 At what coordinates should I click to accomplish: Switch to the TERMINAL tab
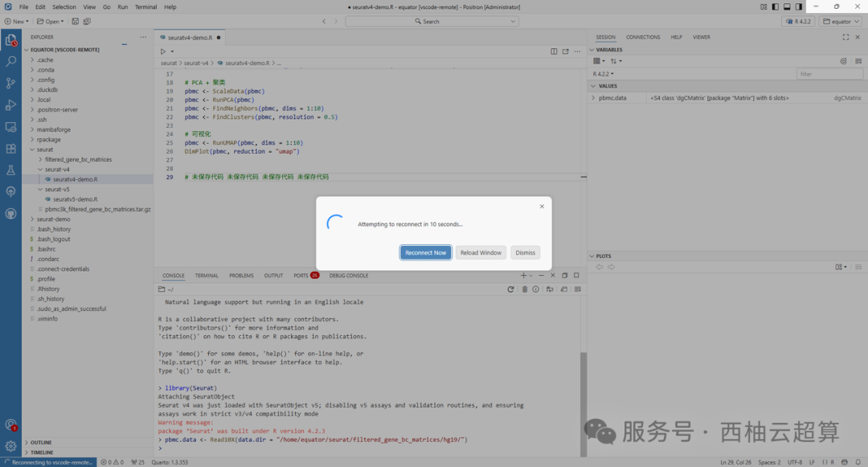point(207,275)
